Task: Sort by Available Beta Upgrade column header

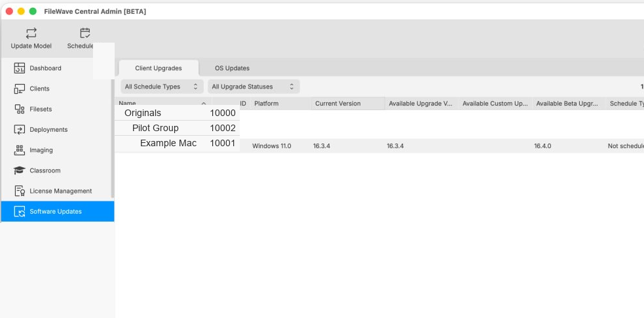Action: pos(569,104)
